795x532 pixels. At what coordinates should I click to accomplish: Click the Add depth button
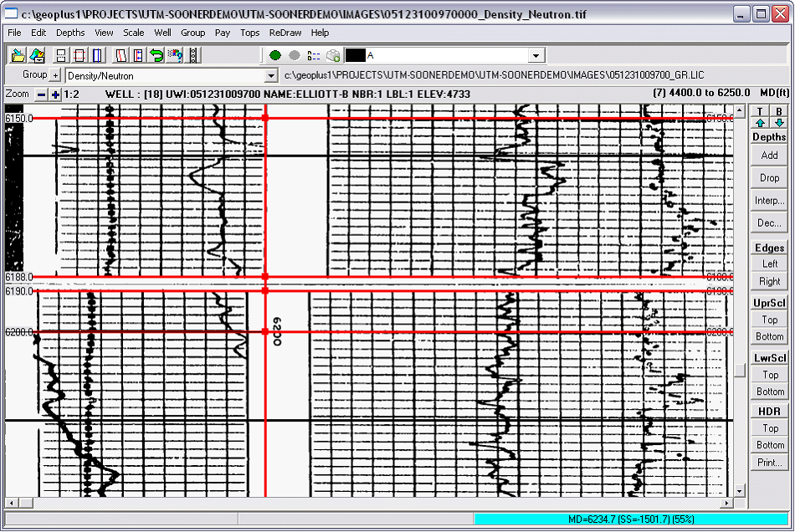click(x=769, y=156)
